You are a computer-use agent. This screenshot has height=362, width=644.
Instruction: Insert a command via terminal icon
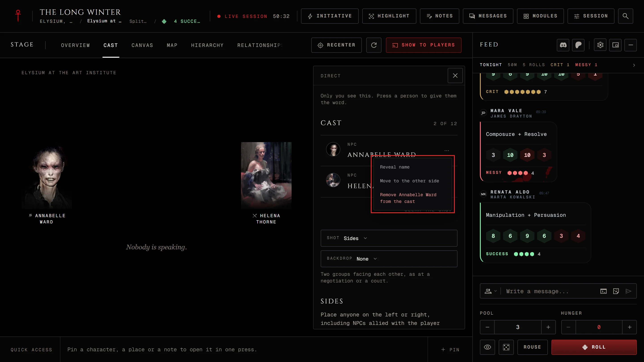pos(604,291)
